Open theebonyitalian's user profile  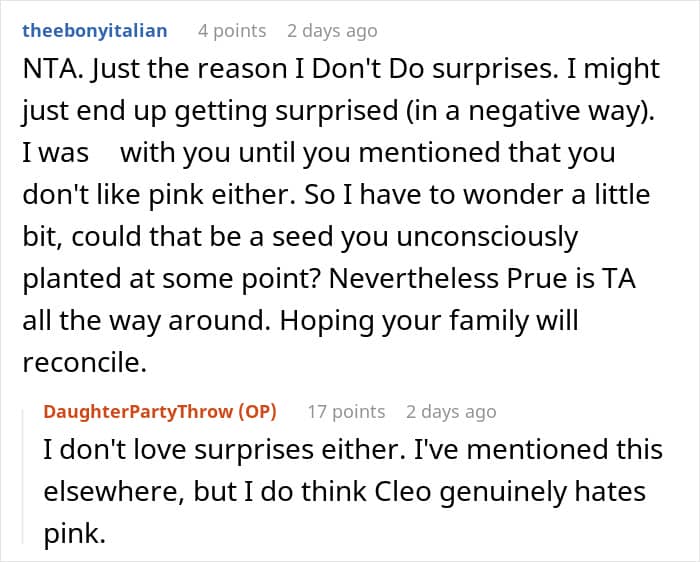coord(93,31)
